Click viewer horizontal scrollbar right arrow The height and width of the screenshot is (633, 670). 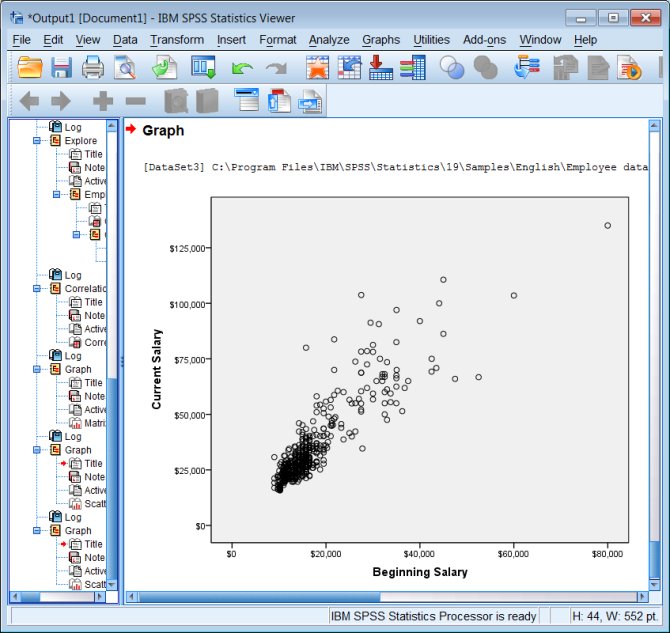[642, 596]
